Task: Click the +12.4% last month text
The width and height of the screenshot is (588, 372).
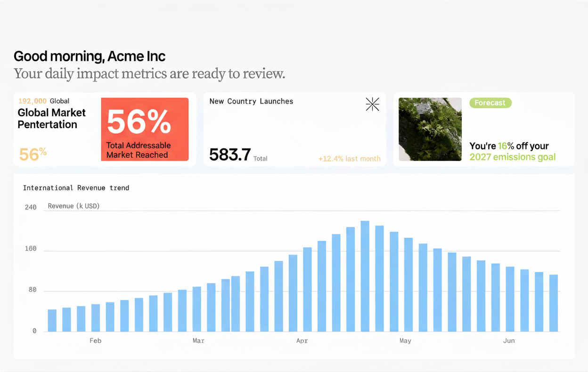Action: [x=349, y=159]
